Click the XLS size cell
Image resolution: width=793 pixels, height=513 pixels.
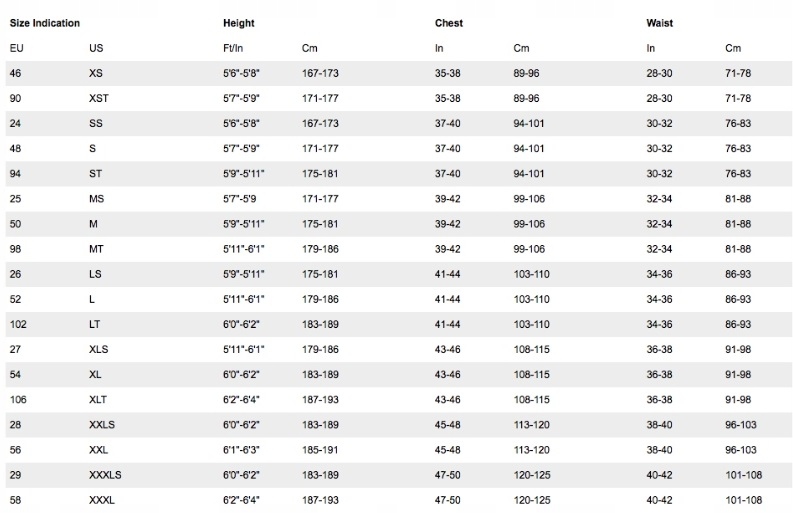click(99, 349)
